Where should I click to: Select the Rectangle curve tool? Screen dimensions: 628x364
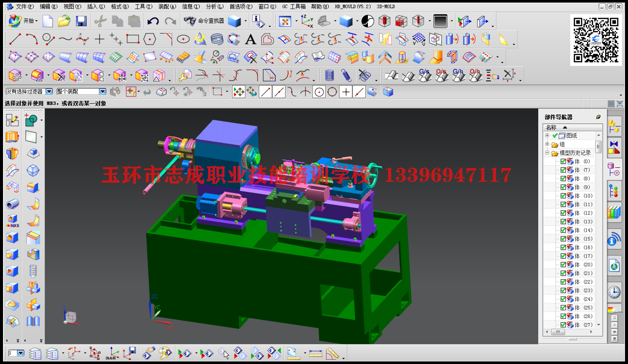click(132, 39)
